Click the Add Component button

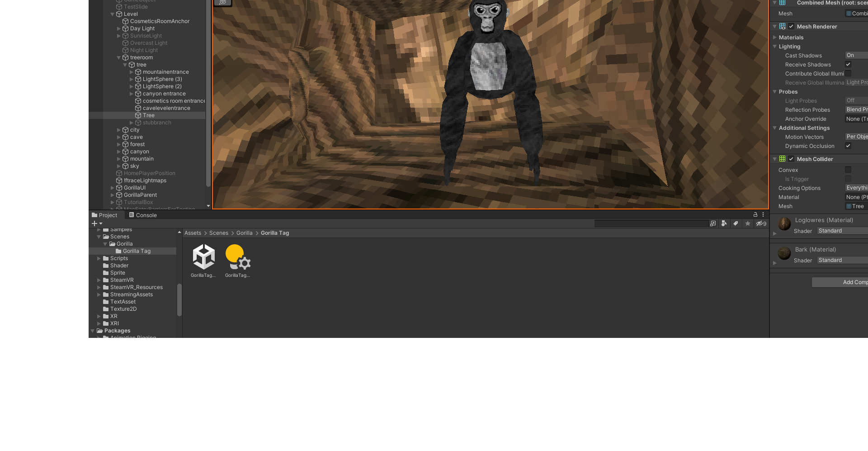click(x=840, y=282)
